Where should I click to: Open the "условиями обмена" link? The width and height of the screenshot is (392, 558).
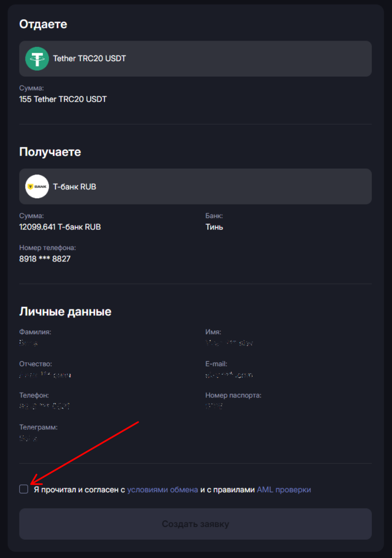(162, 490)
